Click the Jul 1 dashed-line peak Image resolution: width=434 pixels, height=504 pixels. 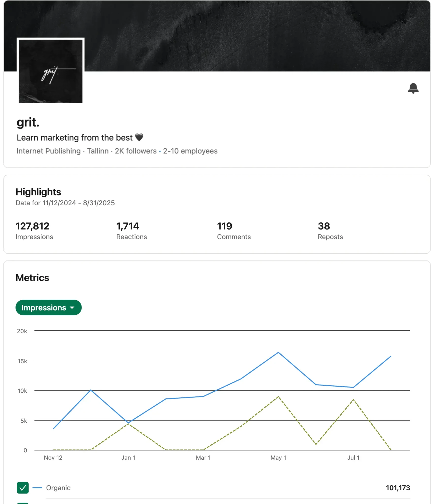click(353, 399)
